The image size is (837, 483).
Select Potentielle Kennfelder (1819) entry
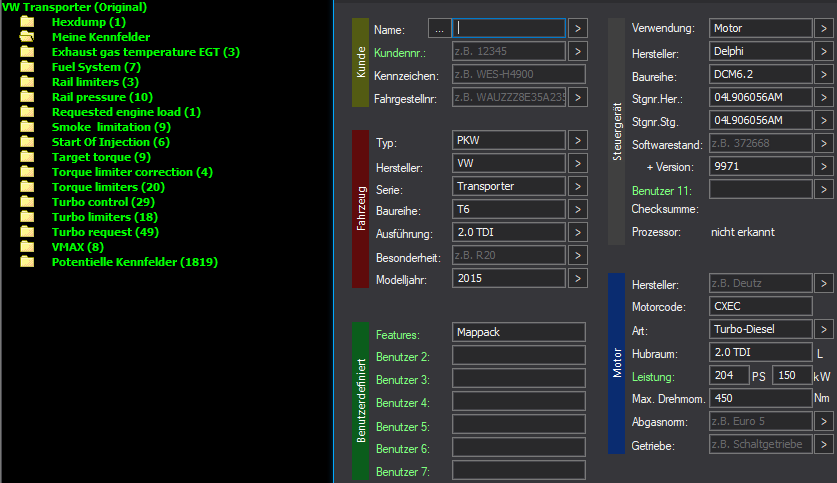(x=135, y=262)
